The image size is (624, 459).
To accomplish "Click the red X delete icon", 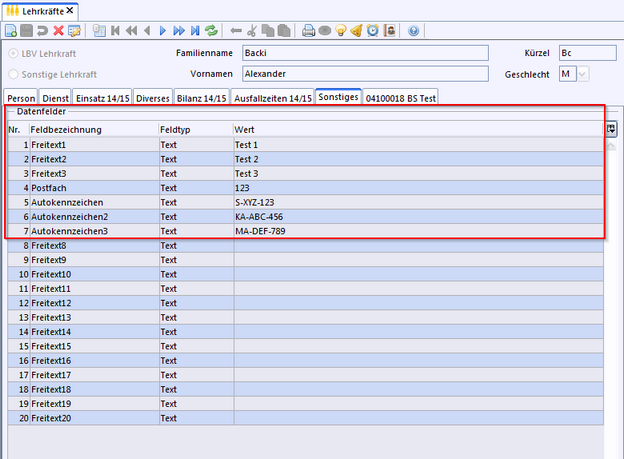I will 58,31.
